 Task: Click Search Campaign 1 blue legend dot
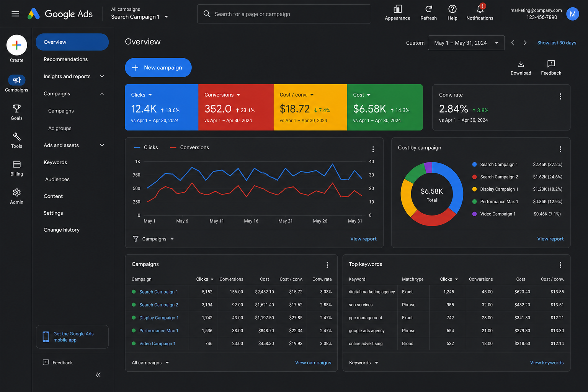click(474, 165)
